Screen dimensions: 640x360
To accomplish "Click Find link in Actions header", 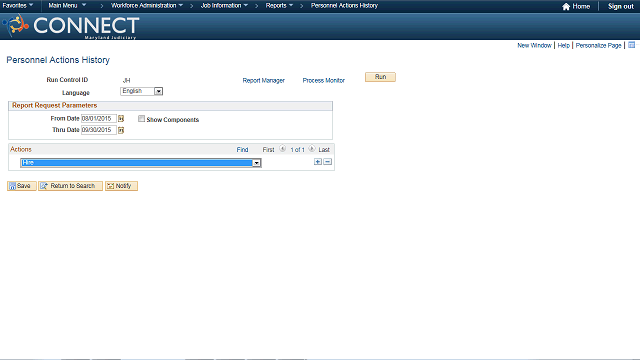I will pyautogui.click(x=242, y=150).
